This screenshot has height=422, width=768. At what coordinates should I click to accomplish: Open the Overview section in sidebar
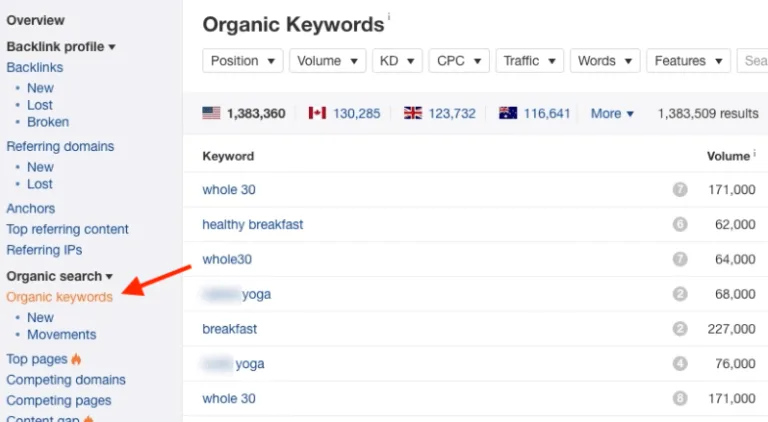coord(35,21)
